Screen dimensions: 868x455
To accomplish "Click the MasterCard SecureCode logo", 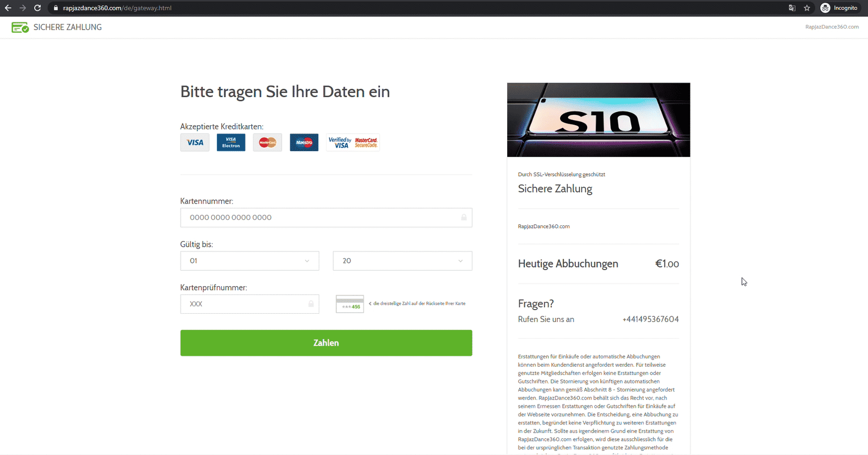I will [x=367, y=142].
